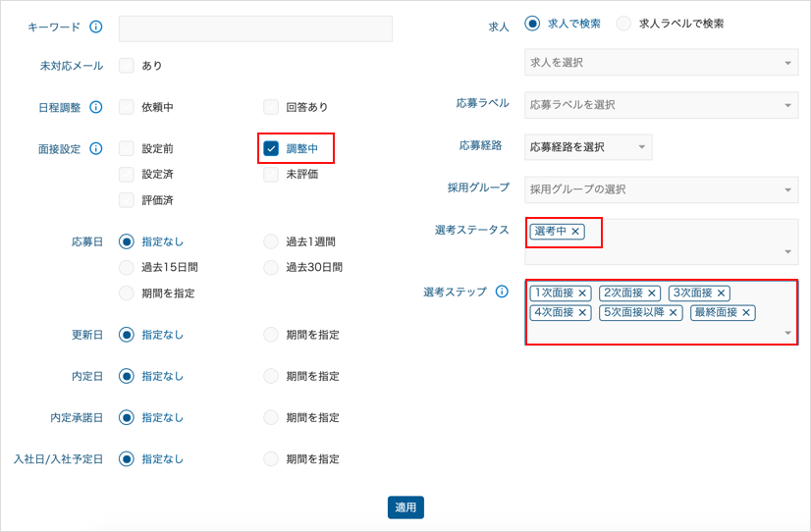This screenshot has width=811, height=532.
Task: Select 期間を指定 for 内定日
Action: (x=271, y=376)
